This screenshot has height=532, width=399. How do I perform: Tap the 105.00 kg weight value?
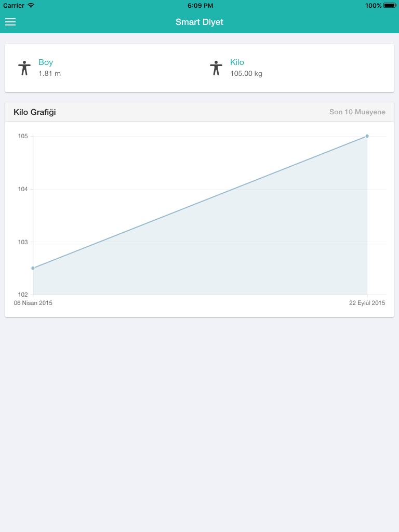246,74
